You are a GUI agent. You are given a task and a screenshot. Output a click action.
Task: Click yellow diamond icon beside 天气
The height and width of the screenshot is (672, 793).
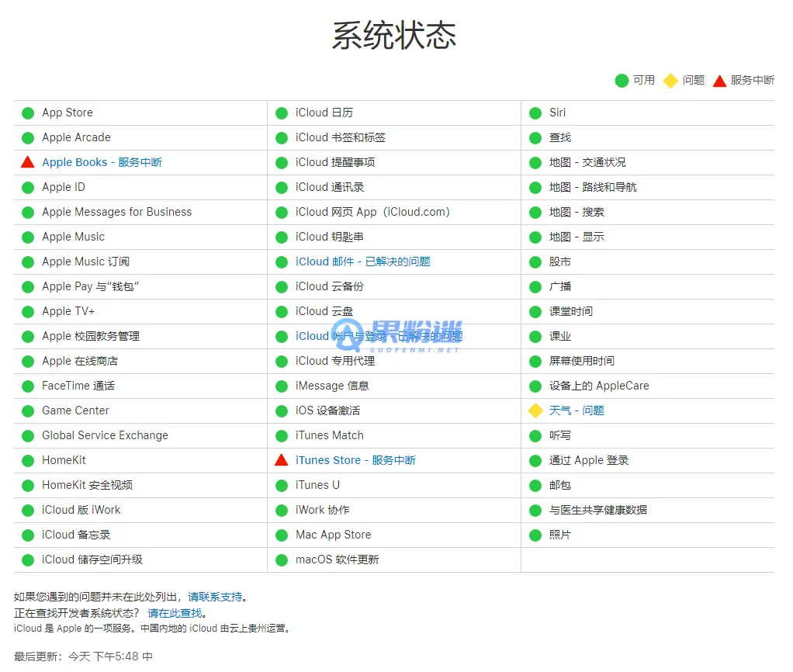point(535,410)
